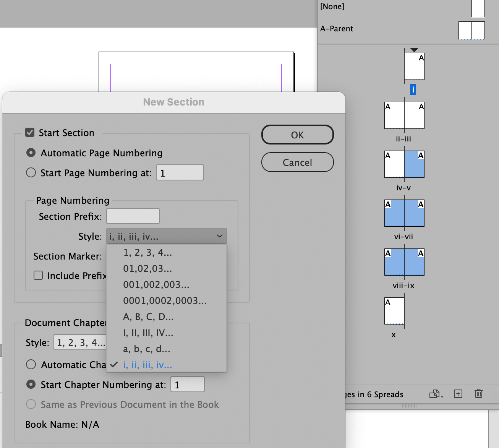Select the I, II, III, IV... style option

[x=148, y=333]
